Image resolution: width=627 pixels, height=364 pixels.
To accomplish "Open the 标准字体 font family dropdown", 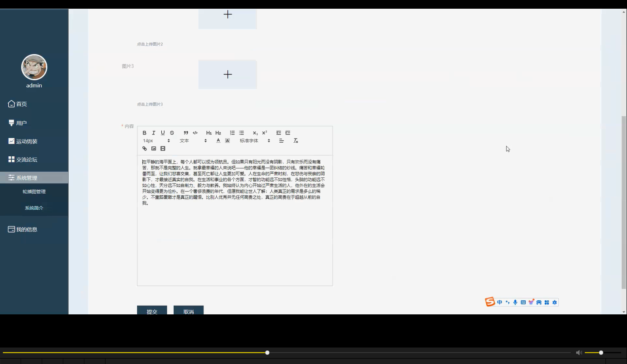I will (255, 141).
